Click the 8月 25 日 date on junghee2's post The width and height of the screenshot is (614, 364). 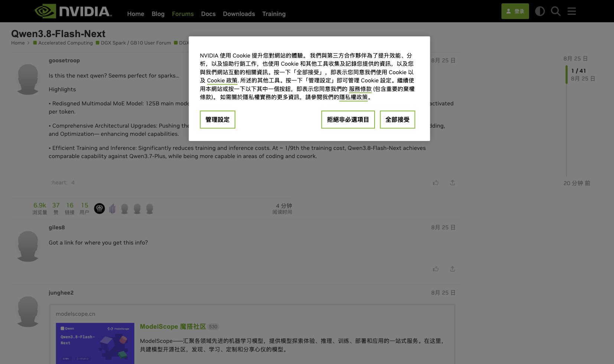coord(443,293)
